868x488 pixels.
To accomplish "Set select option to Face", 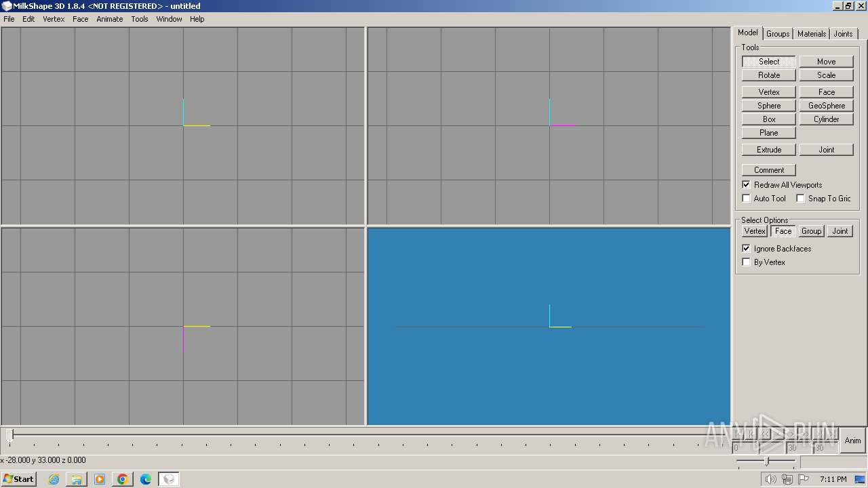I will coord(783,231).
